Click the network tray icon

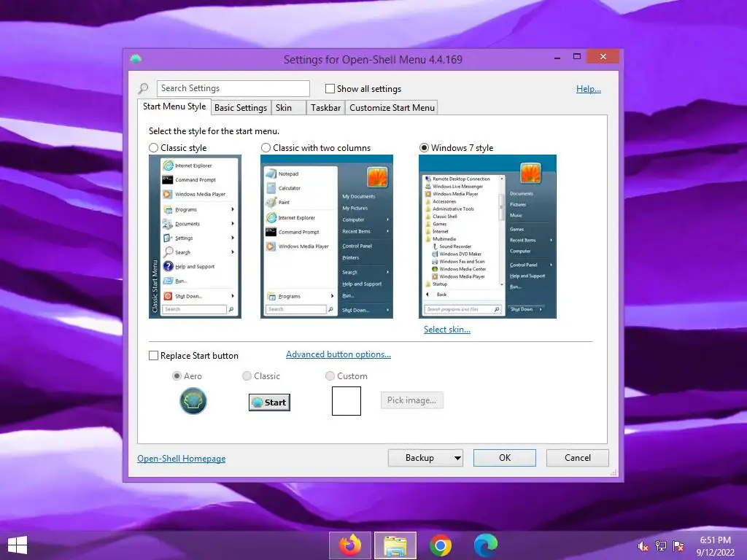[x=661, y=546]
